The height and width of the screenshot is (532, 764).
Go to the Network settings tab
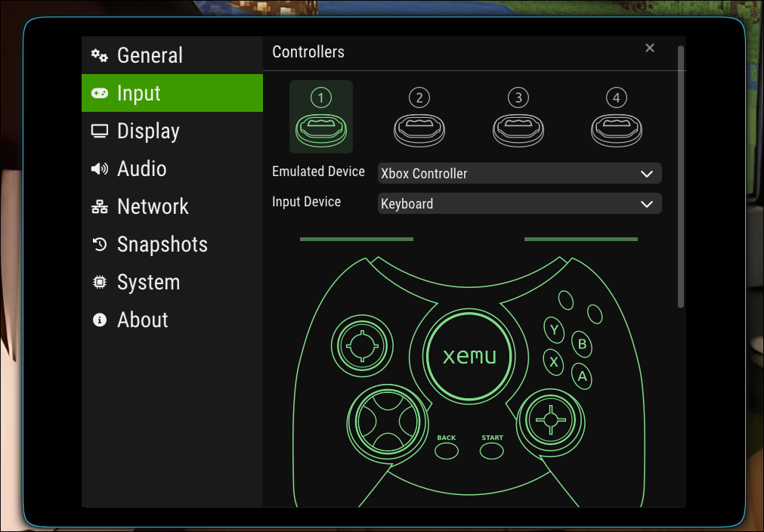172,206
